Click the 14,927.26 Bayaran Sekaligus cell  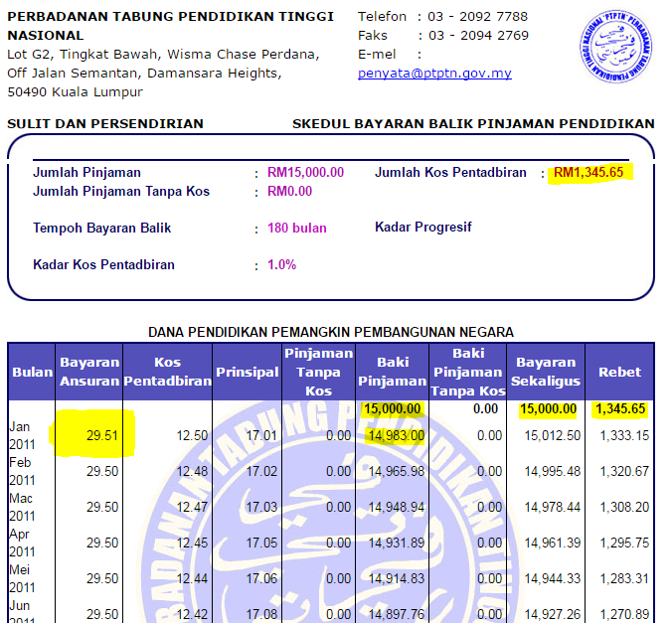point(553,614)
